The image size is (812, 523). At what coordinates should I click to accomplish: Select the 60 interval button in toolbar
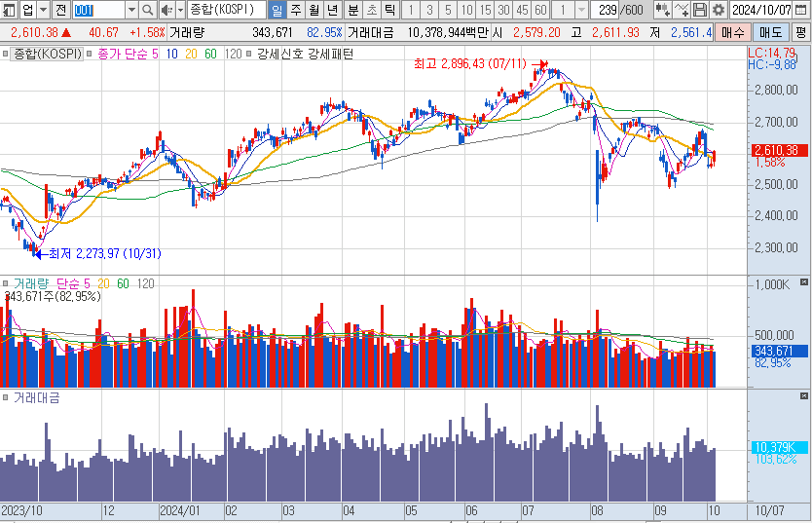(x=540, y=10)
